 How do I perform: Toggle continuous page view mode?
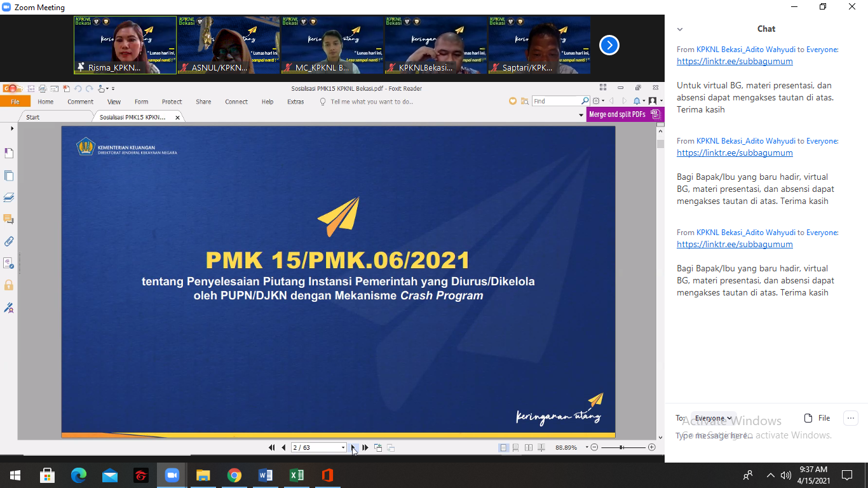(516, 448)
